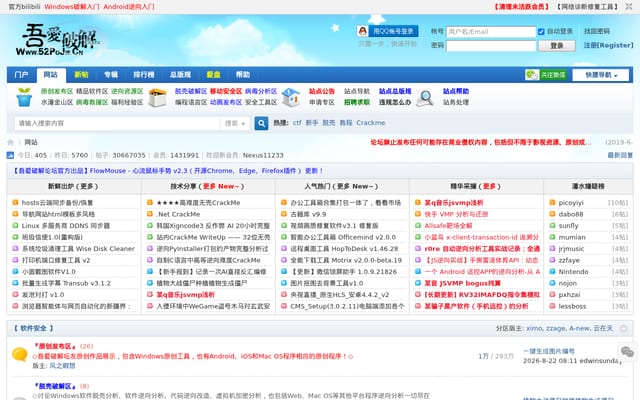Open the 移动安全区 shortcut link

click(226, 91)
